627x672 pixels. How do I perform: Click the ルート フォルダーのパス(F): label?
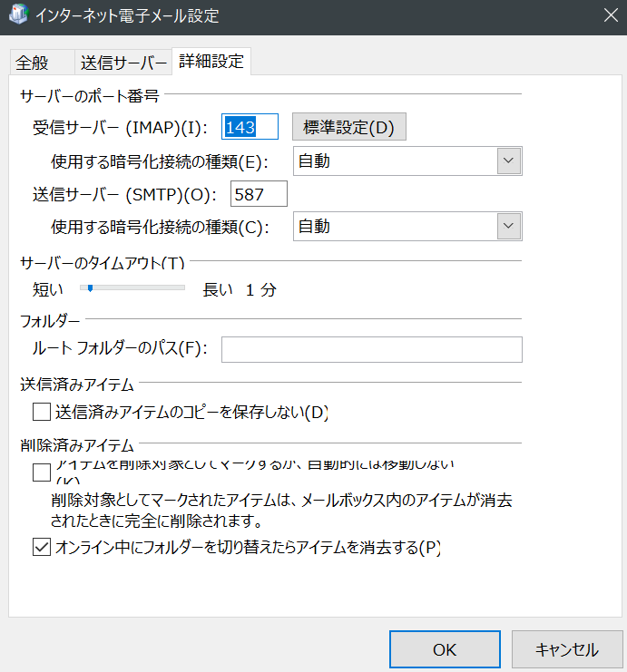point(120,348)
